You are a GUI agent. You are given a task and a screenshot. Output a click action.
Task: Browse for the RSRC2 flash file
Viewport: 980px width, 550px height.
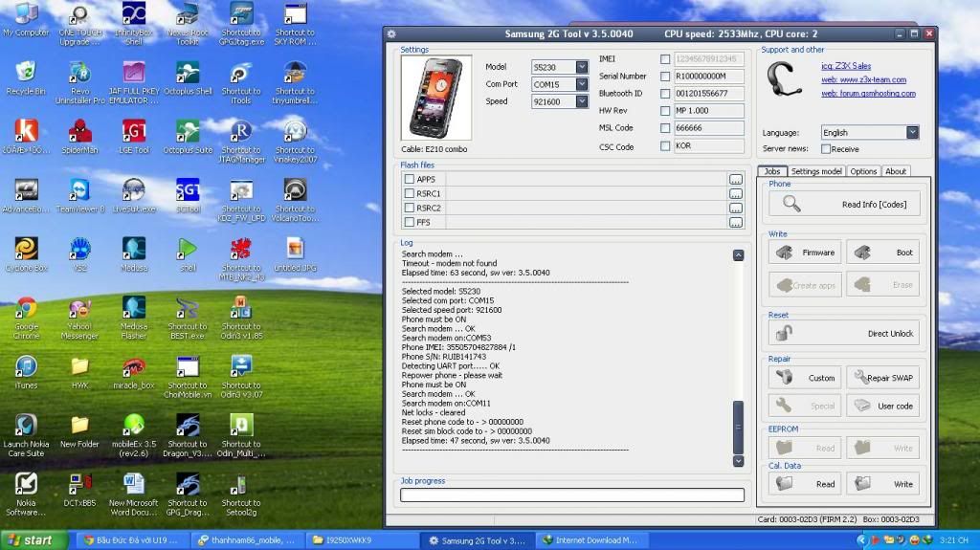pyautogui.click(x=736, y=209)
